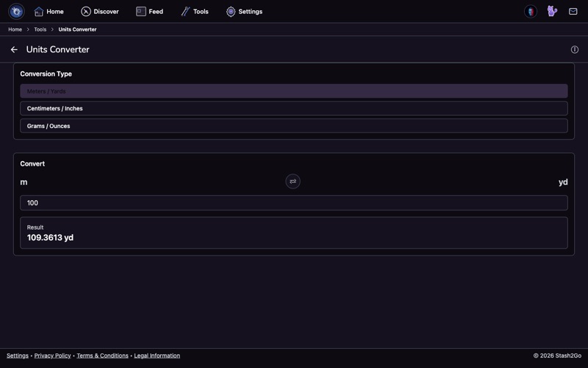
Task: Click the purple cat mascot icon
Action: pos(552,11)
